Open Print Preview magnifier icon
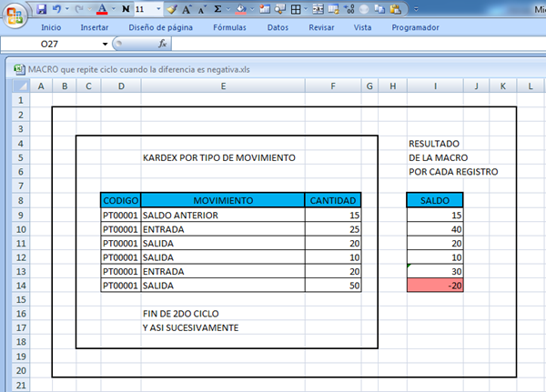This screenshot has width=546, height=392. pos(280,9)
